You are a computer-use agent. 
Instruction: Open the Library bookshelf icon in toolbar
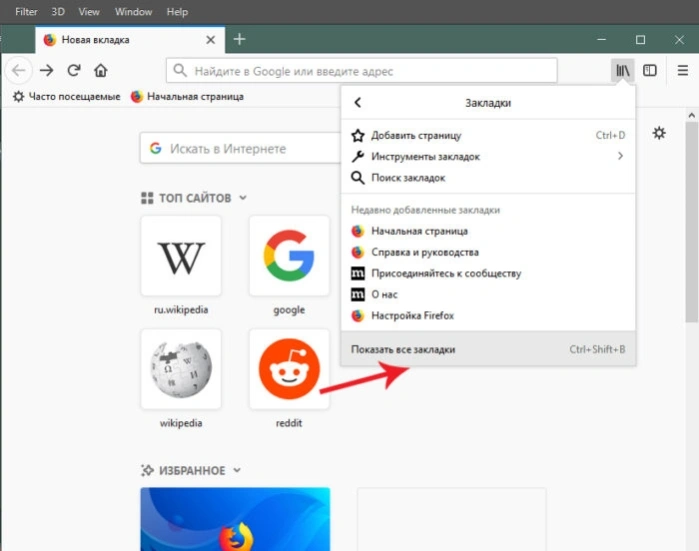[622, 70]
